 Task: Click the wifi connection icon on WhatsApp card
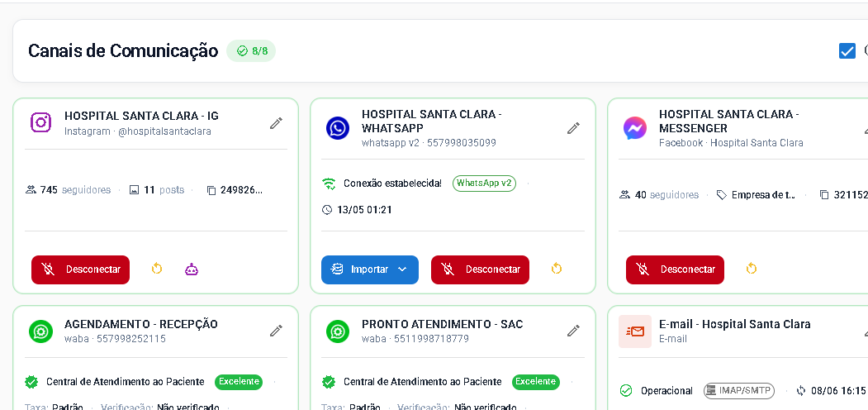[329, 184]
